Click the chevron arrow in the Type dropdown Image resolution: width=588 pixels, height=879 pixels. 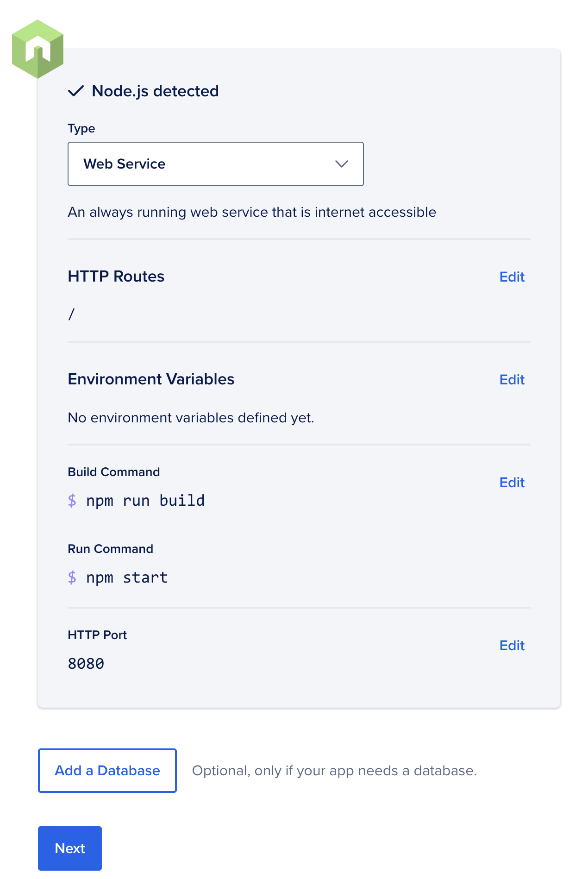coord(342,164)
